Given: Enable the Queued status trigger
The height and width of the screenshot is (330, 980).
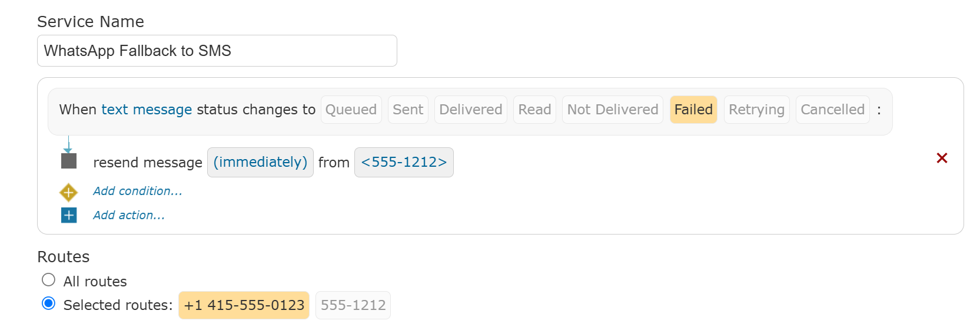Looking at the screenshot, I should click(x=351, y=110).
